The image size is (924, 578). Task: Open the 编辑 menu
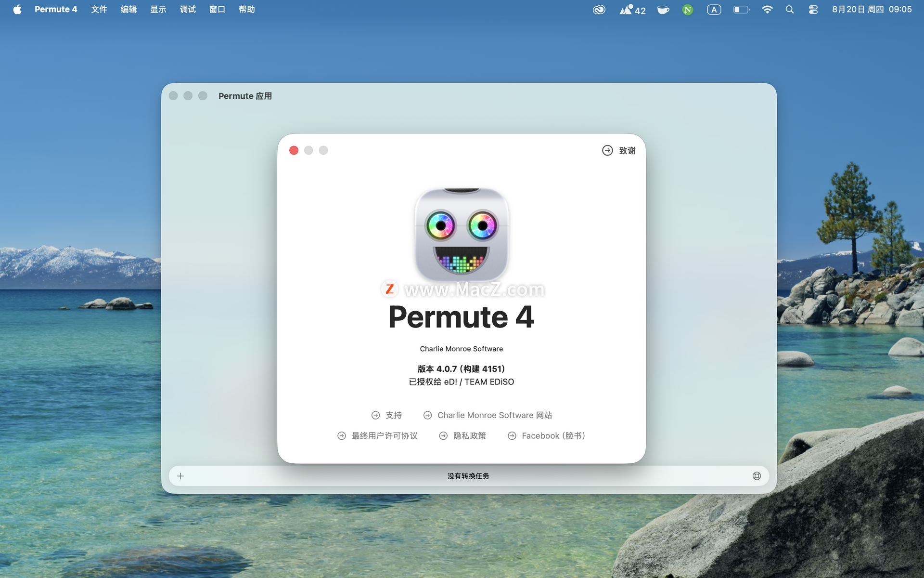(x=128, y=10)
